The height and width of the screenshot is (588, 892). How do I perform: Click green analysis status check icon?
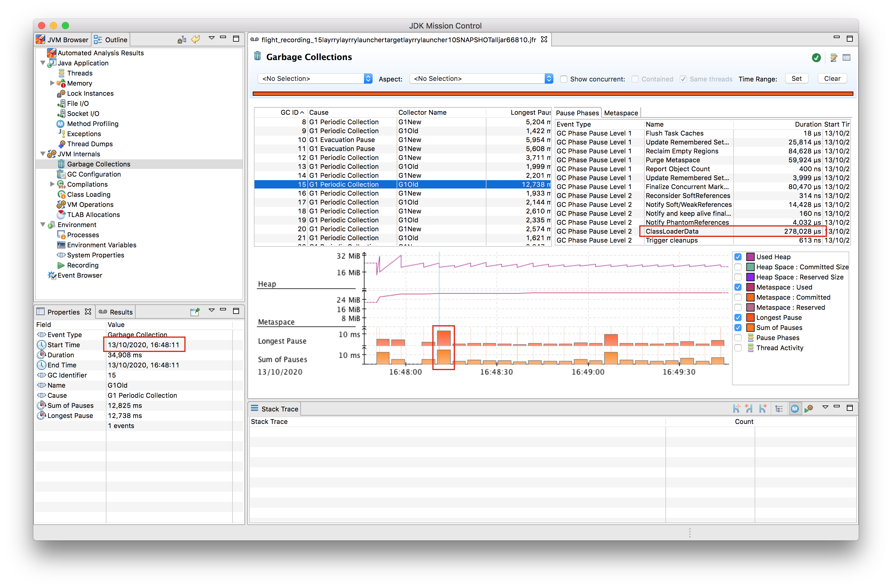pyautogui.click(x=816, y=58)
